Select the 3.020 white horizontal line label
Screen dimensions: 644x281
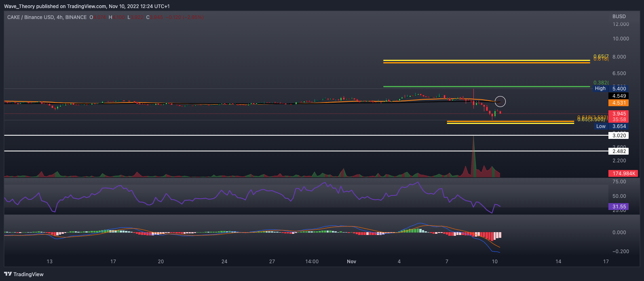pyautogui.click(x=619, y=136)
